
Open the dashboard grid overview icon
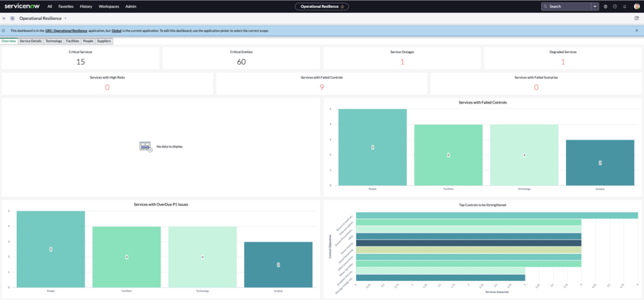pos(12,18)
